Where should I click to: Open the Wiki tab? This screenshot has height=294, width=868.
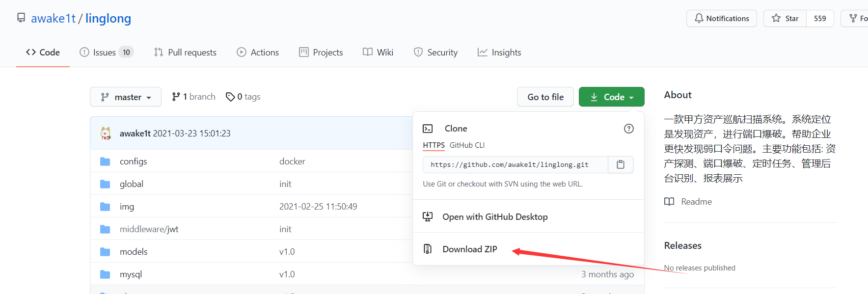tap(378, 52)
